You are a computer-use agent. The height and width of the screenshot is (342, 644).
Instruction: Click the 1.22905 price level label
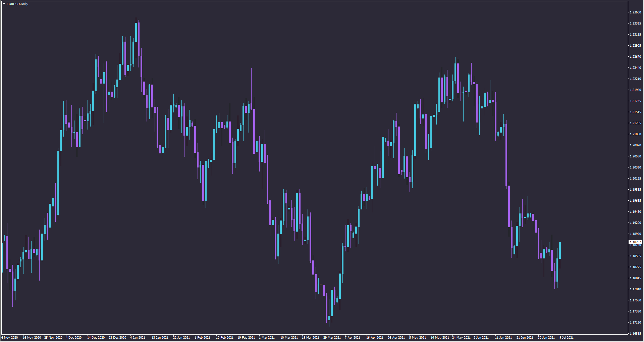tap(635, 46)
